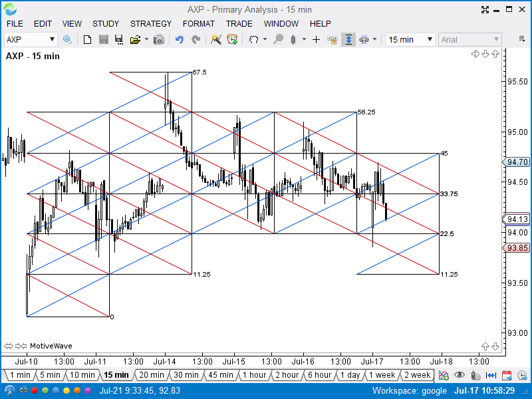
Task: Select the green color dot in the status bar
Action: click(x=45, y=390)
